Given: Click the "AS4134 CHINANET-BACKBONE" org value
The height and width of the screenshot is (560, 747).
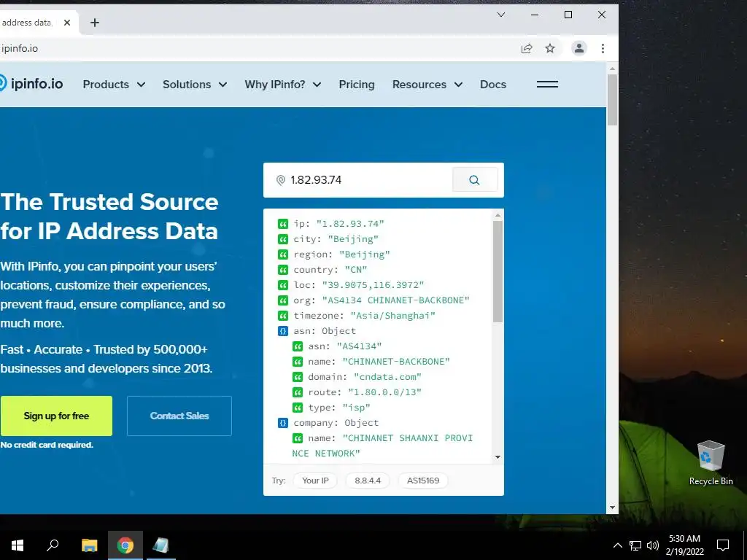Looking at the screenshot, I should (x=396, y=300).
